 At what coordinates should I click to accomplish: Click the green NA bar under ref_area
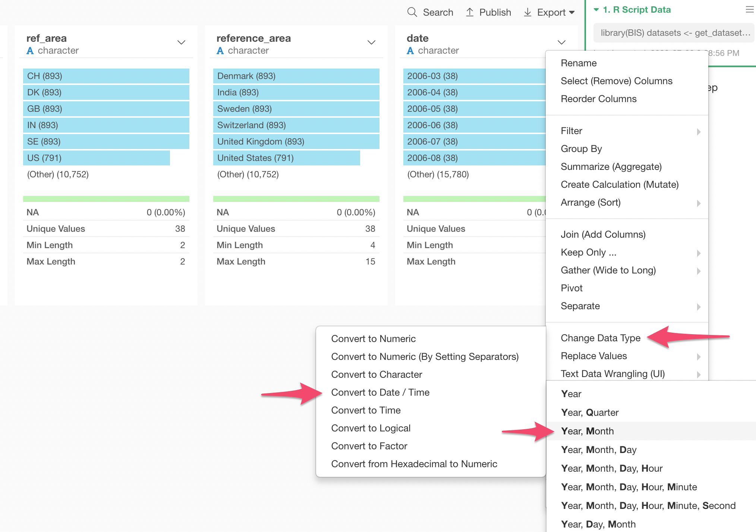(x=106, y=199)
